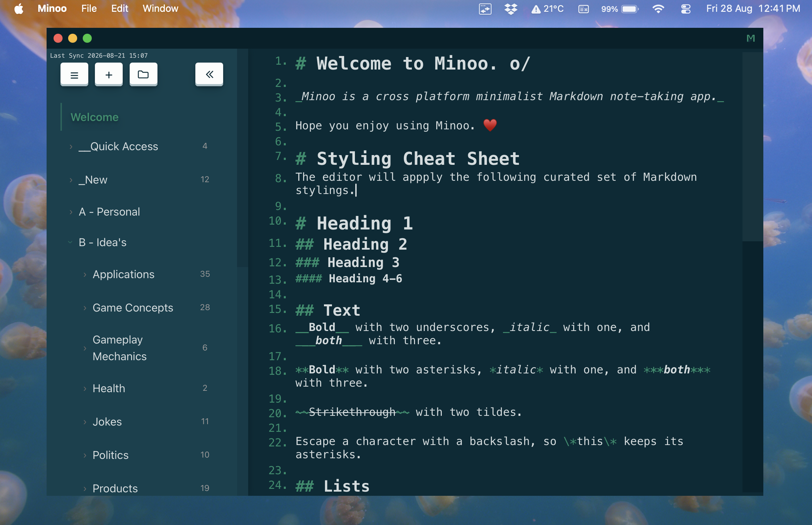Open the Wi-Fi status menu
812x525 pixels.
(658, 9)
